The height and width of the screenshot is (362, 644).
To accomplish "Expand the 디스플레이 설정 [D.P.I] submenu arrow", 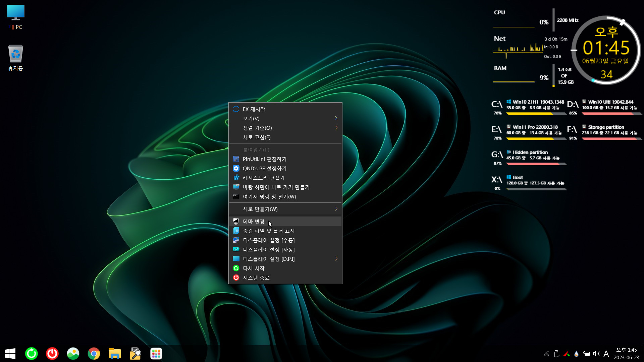I will coord(336,259).
